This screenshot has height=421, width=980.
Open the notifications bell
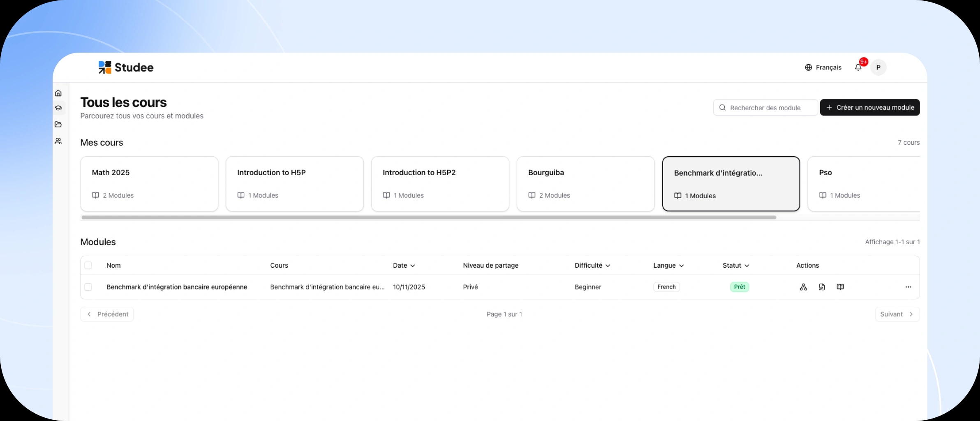[858, 67]
